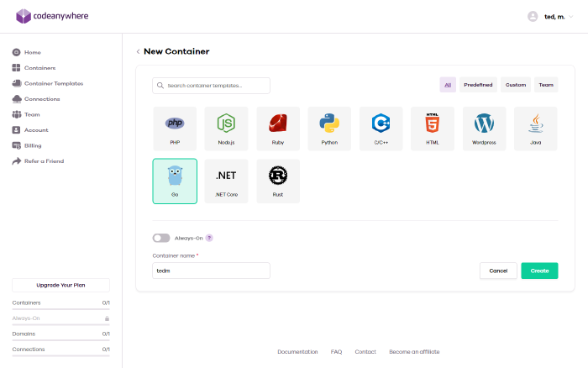Click the Container name input field
Viewport: 588px width, 368px height.
coord(211,271)
